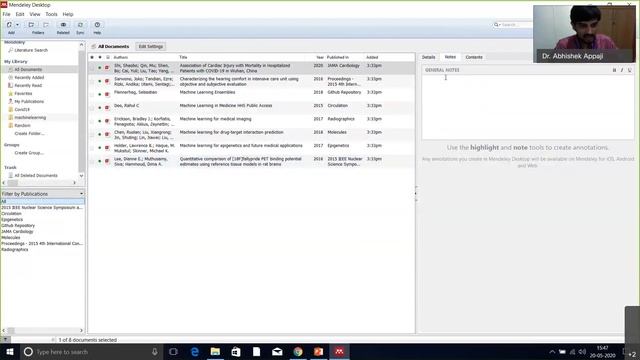The height and width of the screenshot is (360, 640).
Task: Toggle read status for Erickson, Bradley paper
Action: click(100, 121)
